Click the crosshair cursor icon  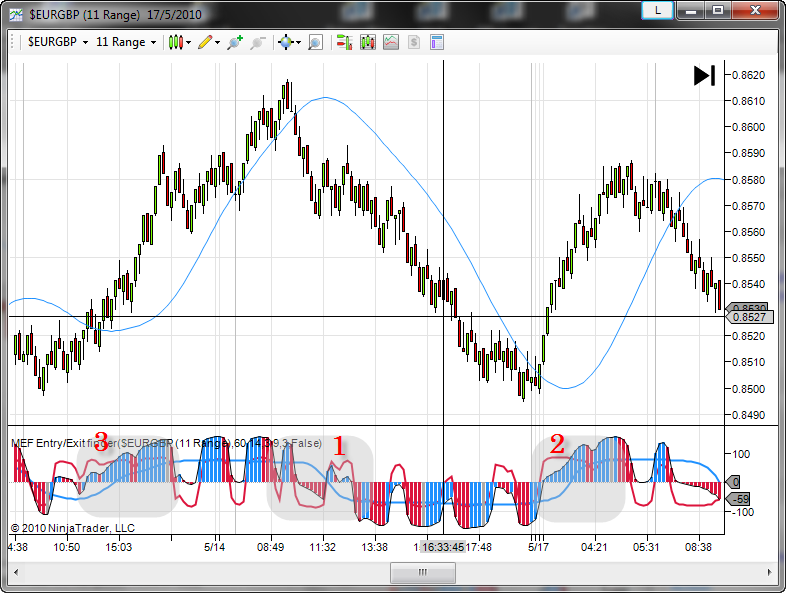pos(286,42)
